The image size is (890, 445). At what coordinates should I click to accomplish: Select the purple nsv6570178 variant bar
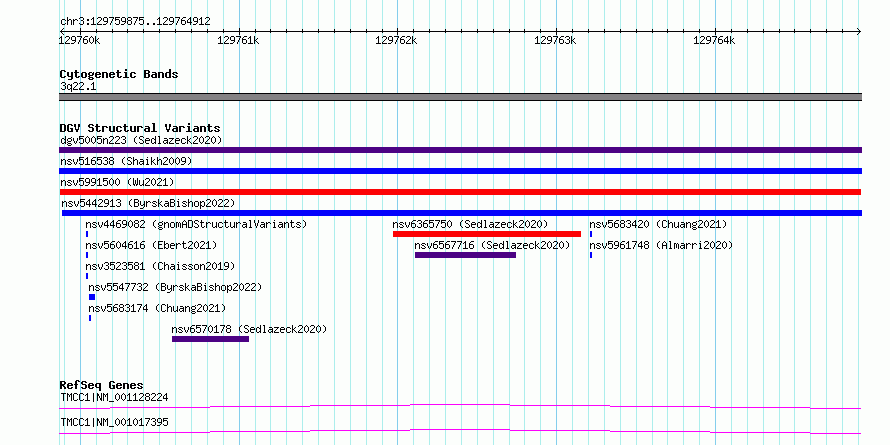[211, 339]
